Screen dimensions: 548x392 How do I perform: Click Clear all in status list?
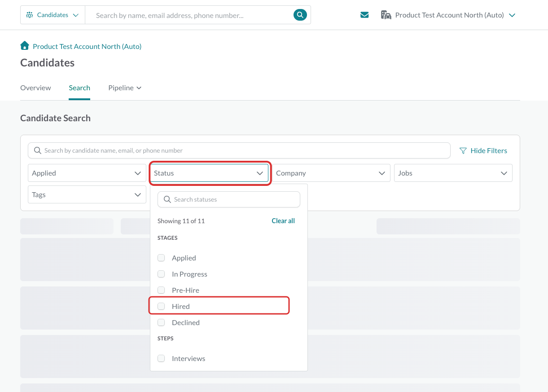tap(283, 221)
